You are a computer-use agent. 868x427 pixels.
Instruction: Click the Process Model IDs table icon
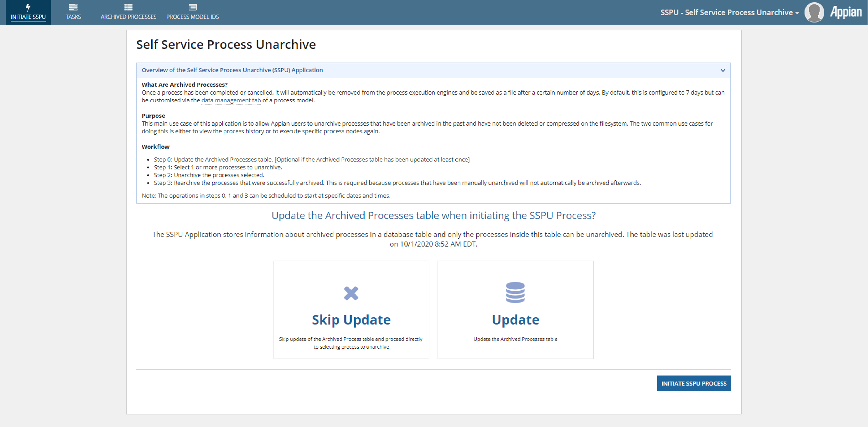point(192,7)
